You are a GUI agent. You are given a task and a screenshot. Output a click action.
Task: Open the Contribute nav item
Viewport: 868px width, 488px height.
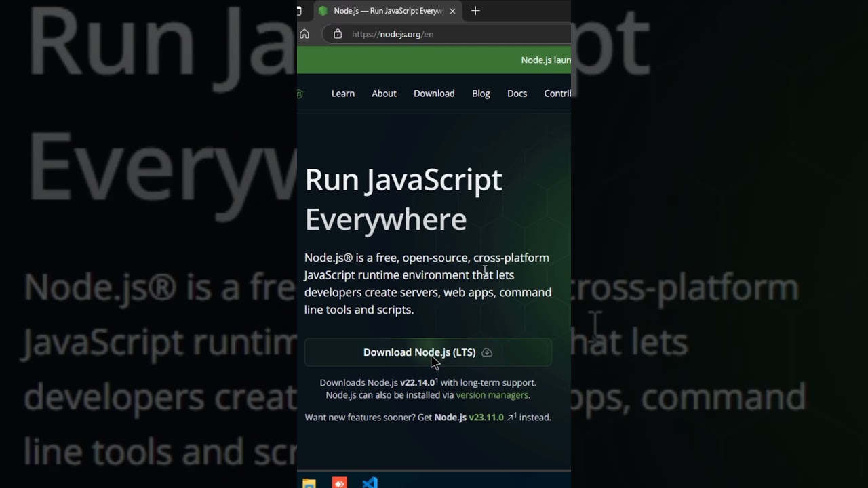click(557, 94)
